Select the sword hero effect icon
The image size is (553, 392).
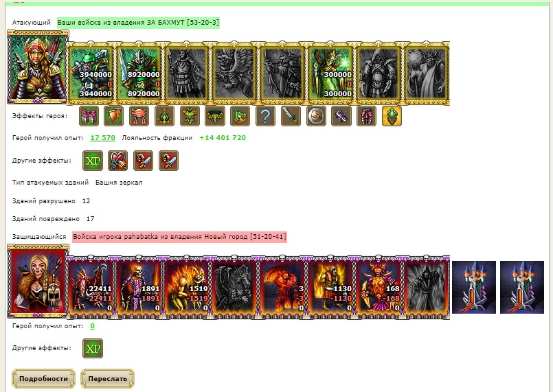pos(291,116)
